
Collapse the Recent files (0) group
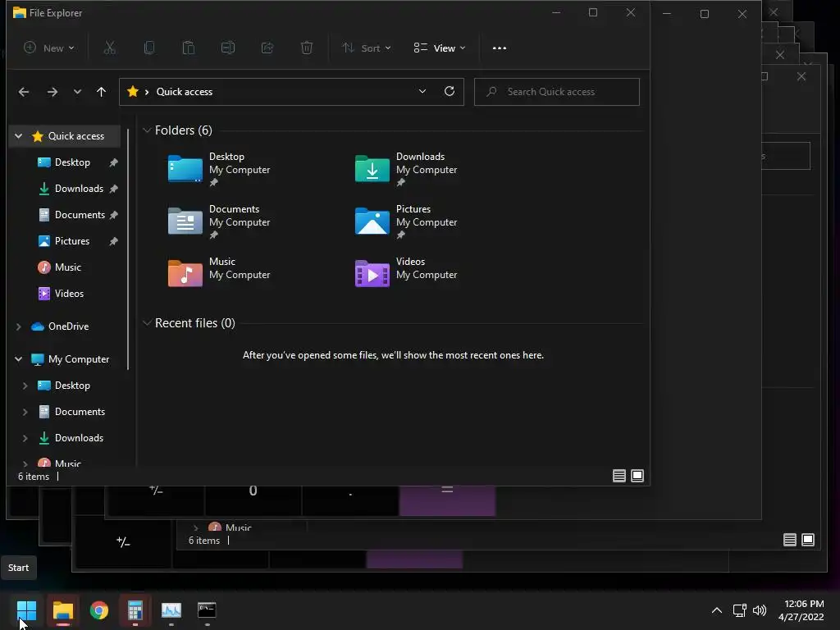147,323
